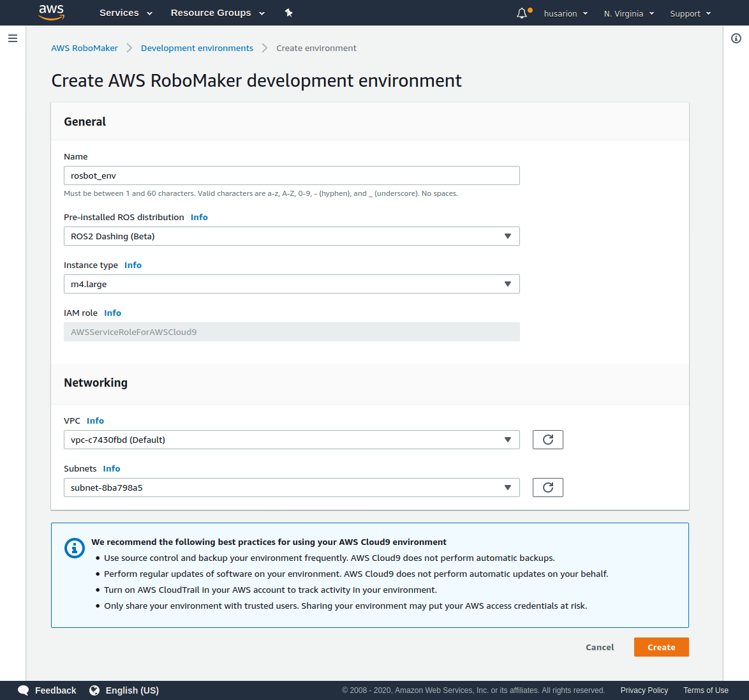The height and width of the screenshot is (700, 749).
Task: Open the Services menu
Action: 126,13
